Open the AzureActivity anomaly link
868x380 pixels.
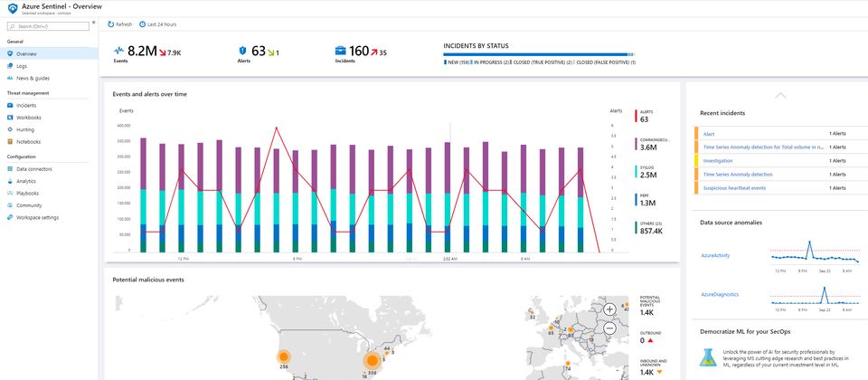pos(715,255)
